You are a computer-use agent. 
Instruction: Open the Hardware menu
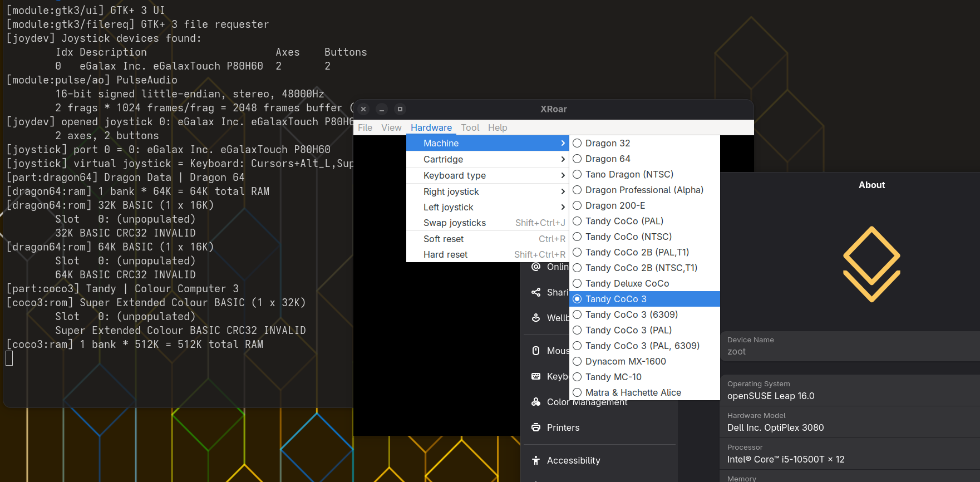(431, 127)
